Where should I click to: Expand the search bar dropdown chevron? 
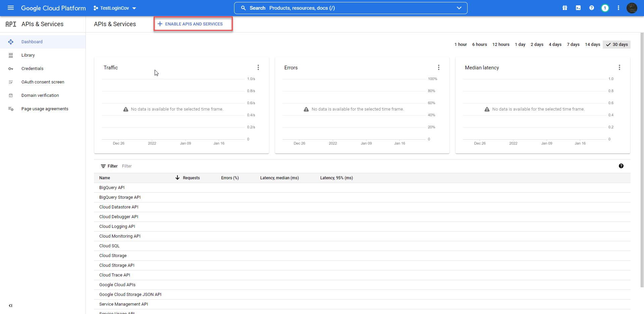pyautogui.click(x=459, y=8)
